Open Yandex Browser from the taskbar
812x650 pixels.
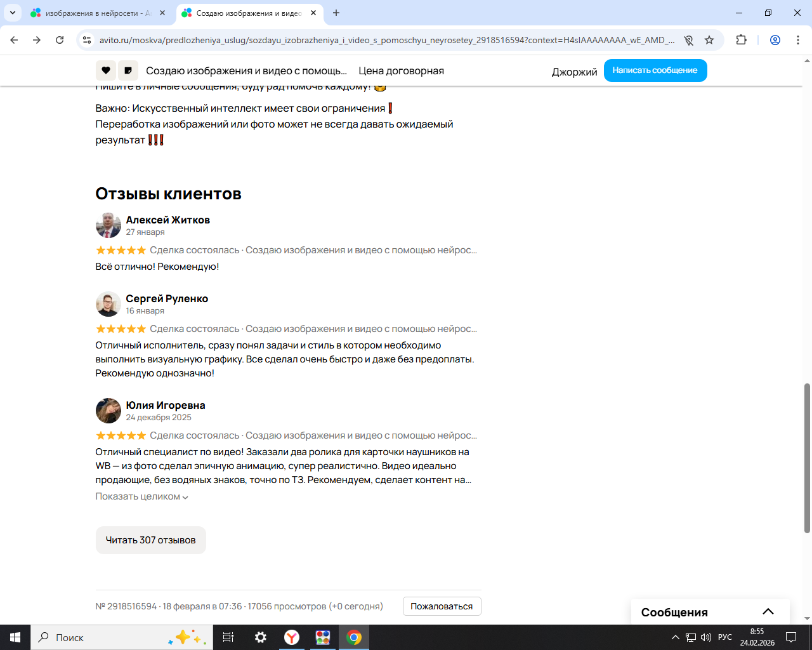292,637
